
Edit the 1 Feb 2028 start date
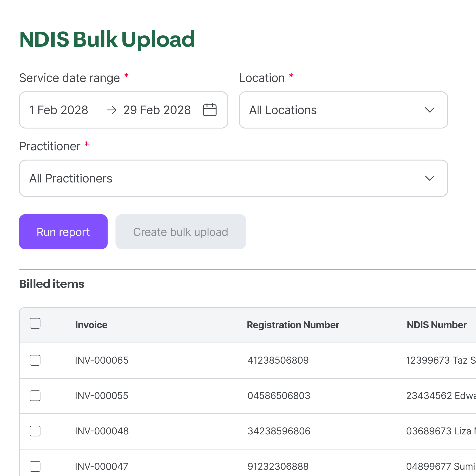click(59, 110)
